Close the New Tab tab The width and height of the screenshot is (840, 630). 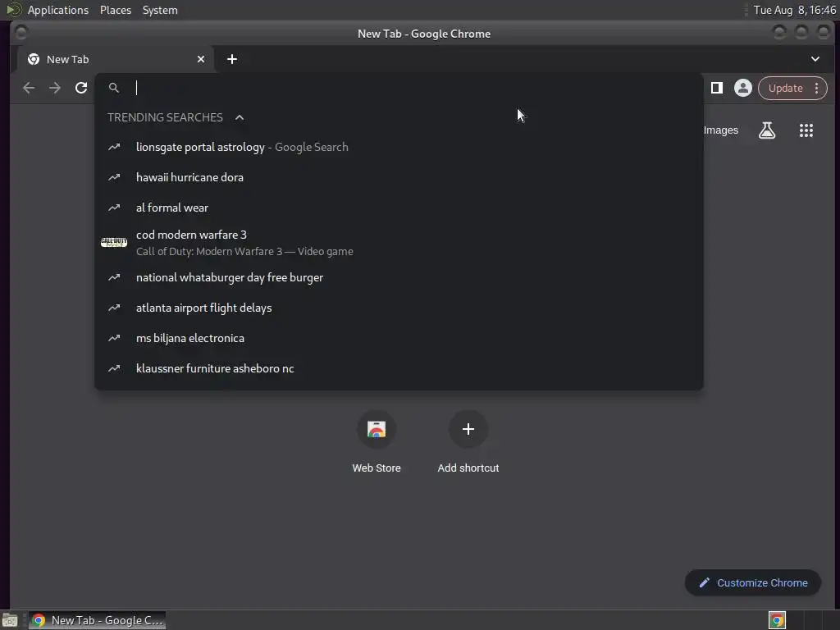[201, 59]
